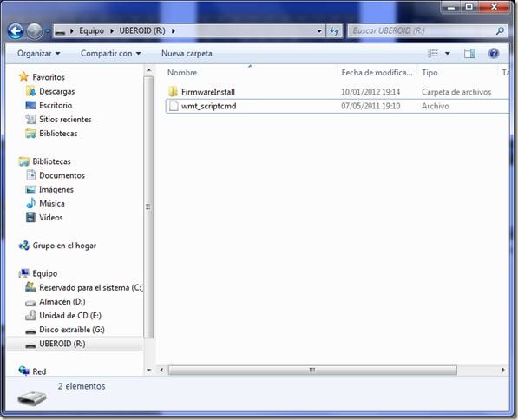Click the drive icon in details pane
This screenshot has height=420, width=518.
32,398
